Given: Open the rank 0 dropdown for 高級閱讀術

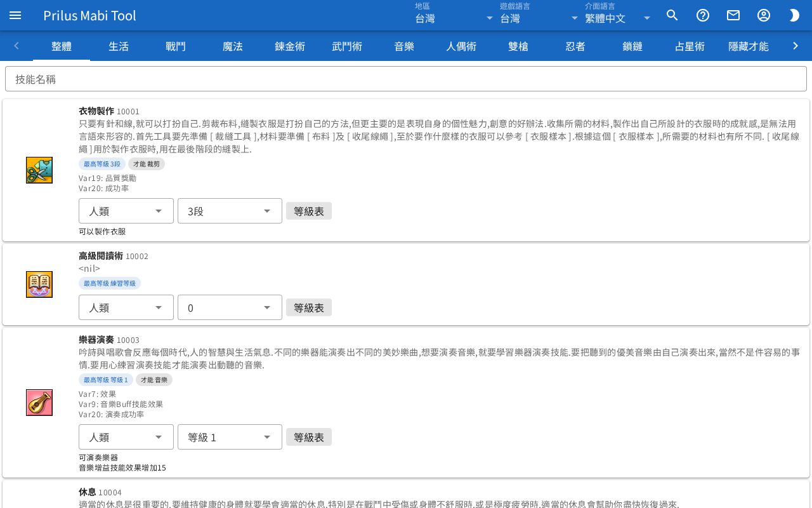Looking at the screenshot, I should [230, 307].
